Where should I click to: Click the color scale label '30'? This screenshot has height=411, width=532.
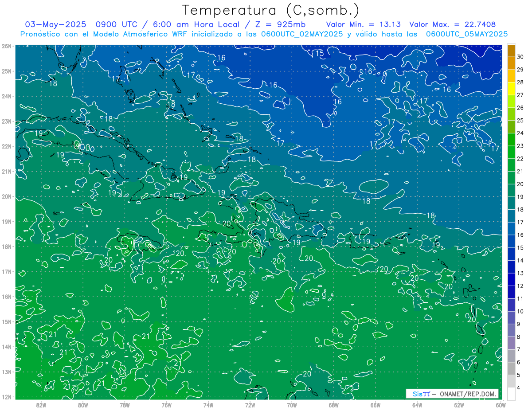pyautogui.click(x=520, y=57)
